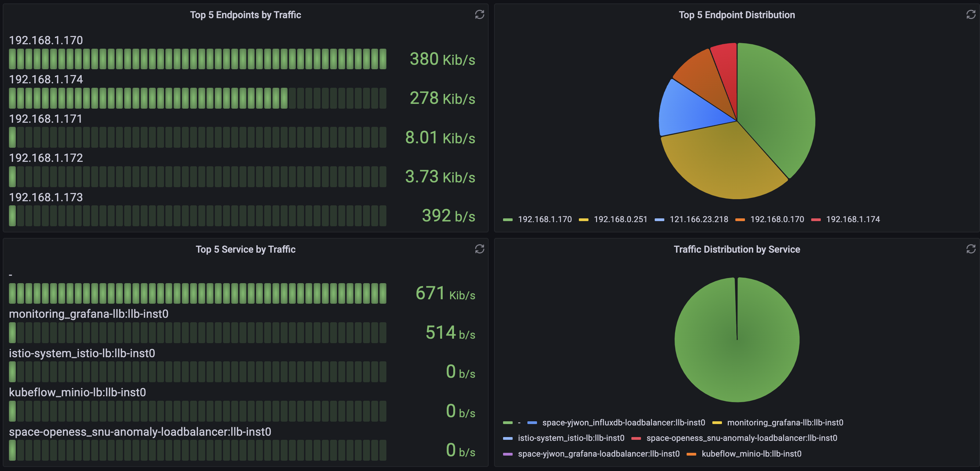Toggle 192.168.1.170 series in pie legend
This screenshot has height=471, width=980.
(545, 219)
